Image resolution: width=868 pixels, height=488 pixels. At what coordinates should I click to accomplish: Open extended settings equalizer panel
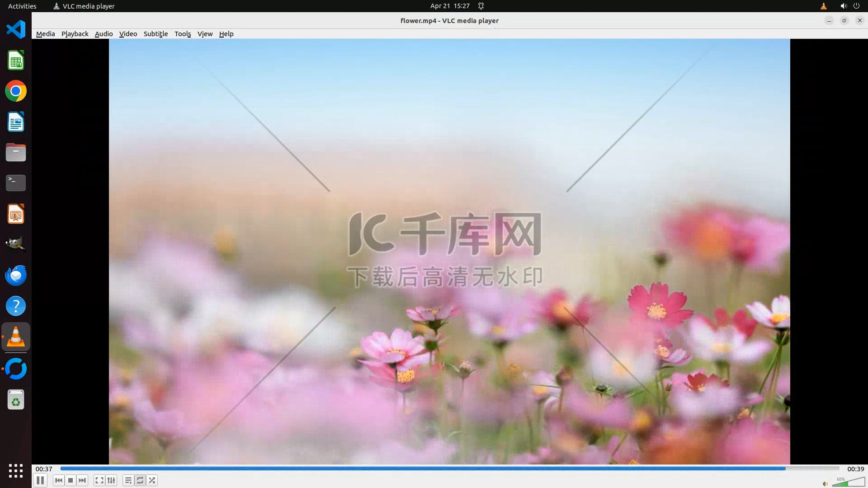[111, 480]
